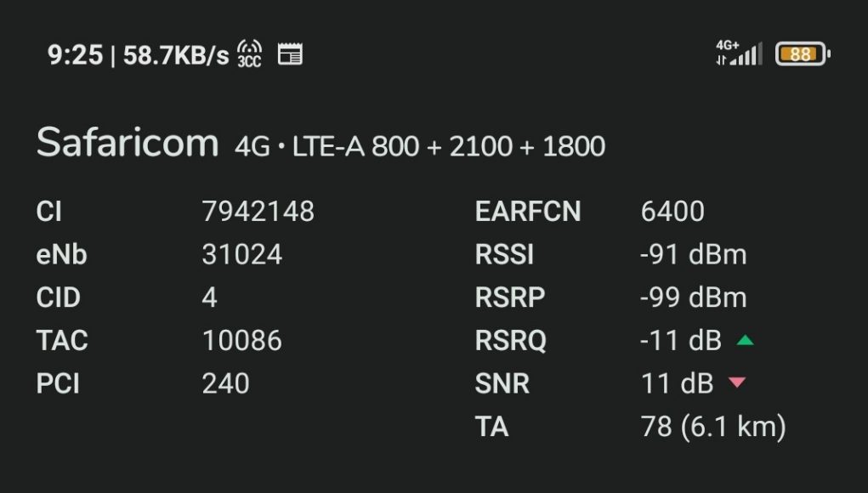The image size is (868, 493).
Task: Tap the battery indicator showing 88
Action: coord(803,54)
